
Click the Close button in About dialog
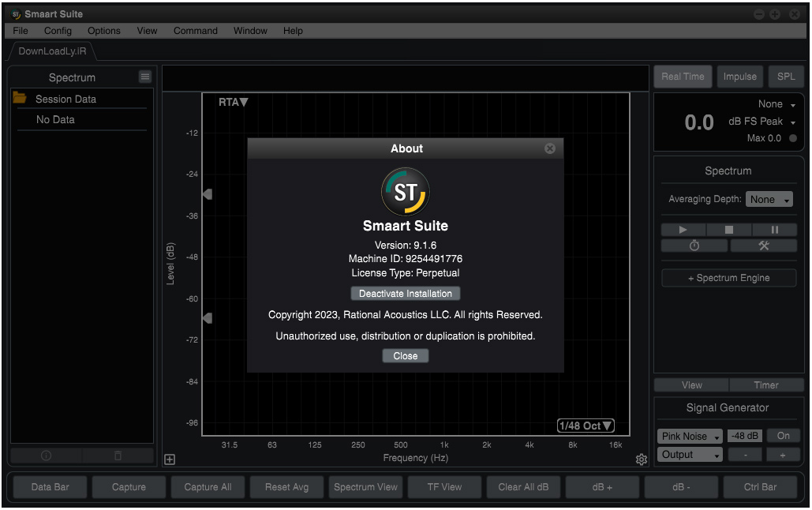[x=405, y=355]
